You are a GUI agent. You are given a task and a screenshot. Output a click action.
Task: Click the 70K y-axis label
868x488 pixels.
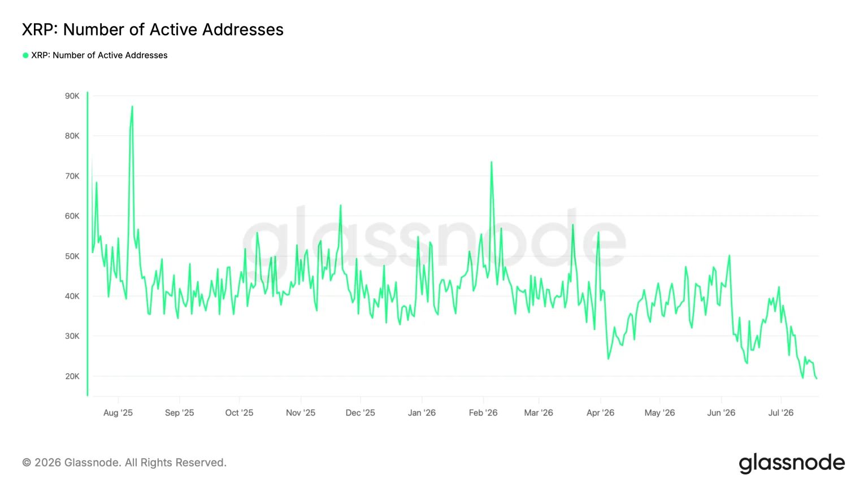click(72, 176)
